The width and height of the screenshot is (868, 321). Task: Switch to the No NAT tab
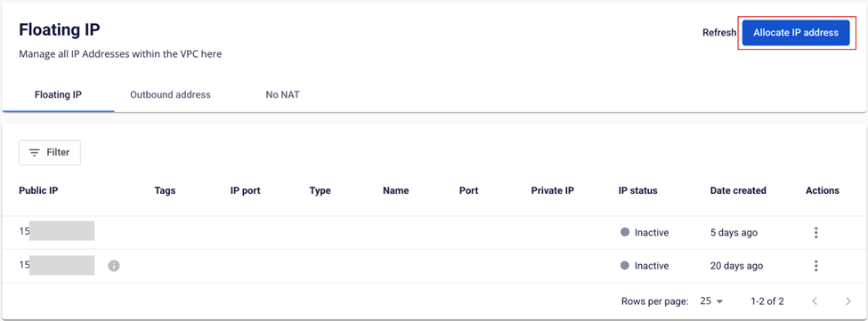tap(282, 94)
